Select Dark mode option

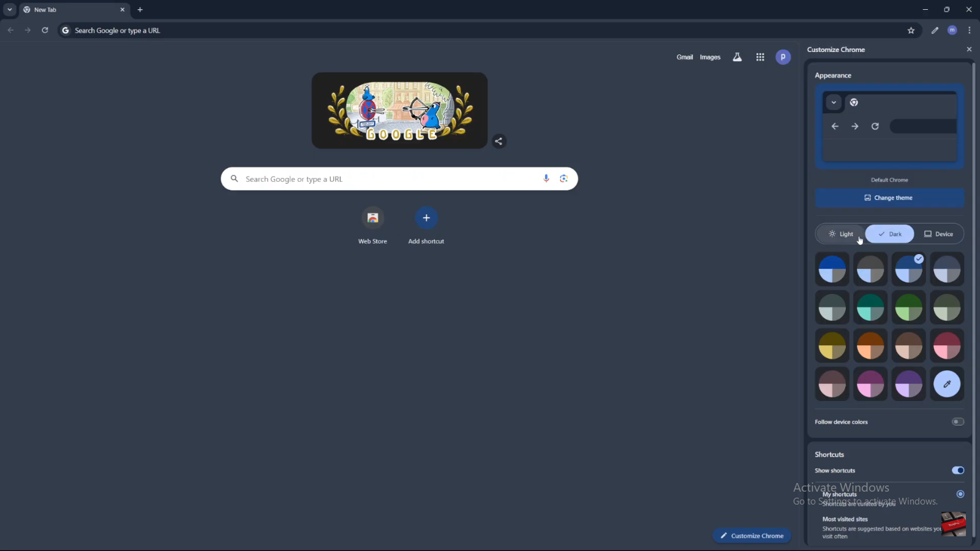click(889, 234)
